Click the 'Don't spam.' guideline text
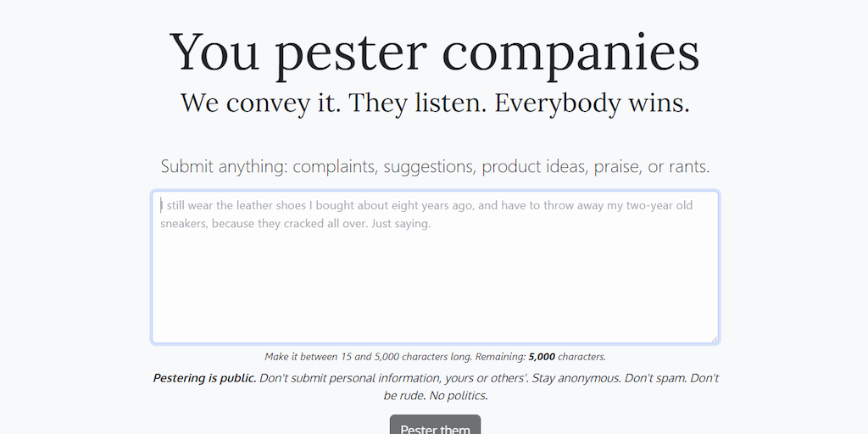Screen dimensions: 868x434 652,378
